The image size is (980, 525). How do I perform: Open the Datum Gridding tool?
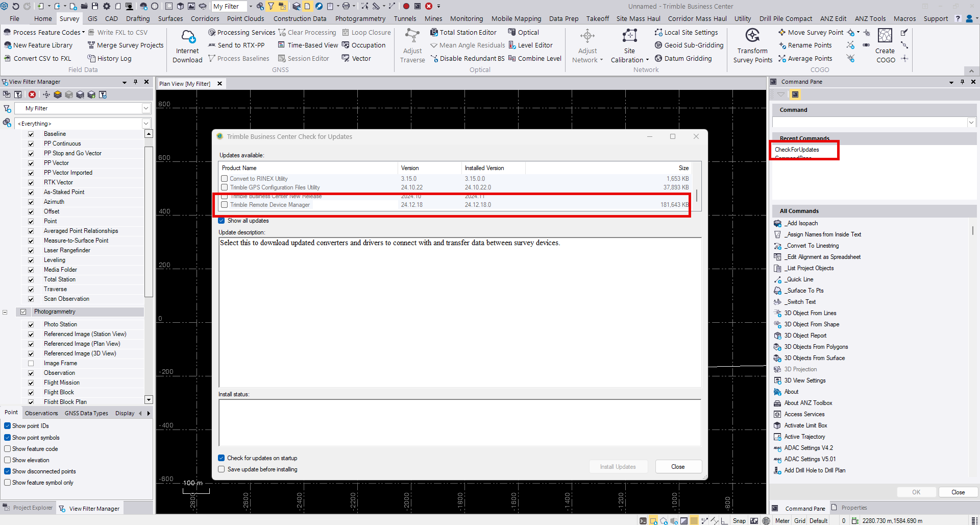click(683, 58)
